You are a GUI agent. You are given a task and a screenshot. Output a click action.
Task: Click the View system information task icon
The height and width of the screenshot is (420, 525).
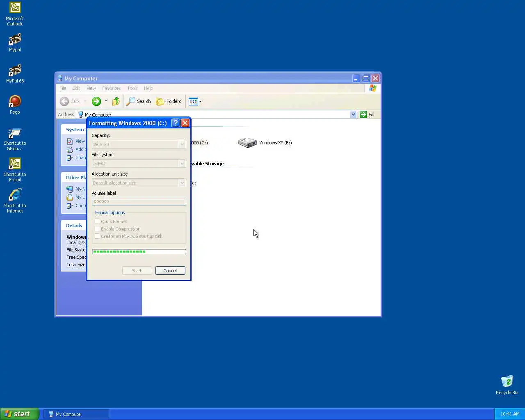click(70, 141)
